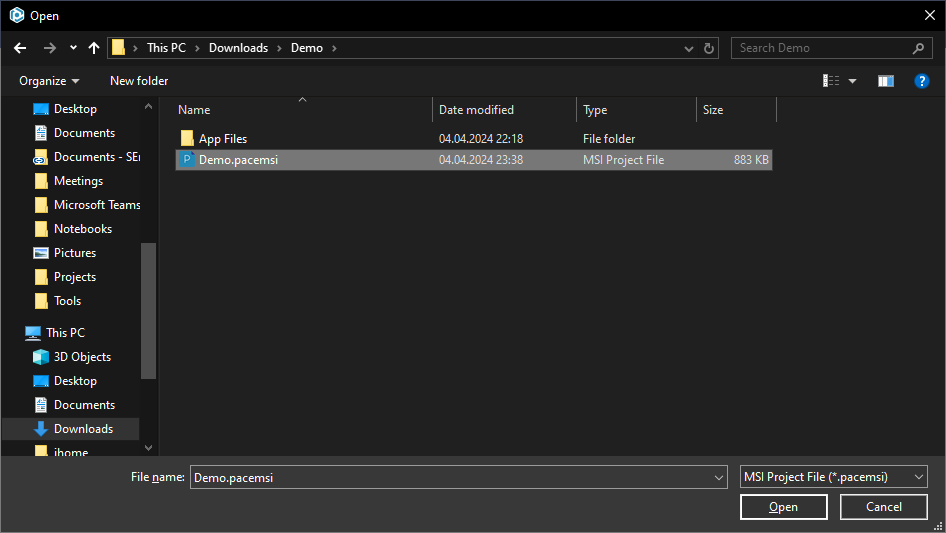Click the 3D Objects cube icon
This screenshot has height=533, width=946.
pos(41,357)
